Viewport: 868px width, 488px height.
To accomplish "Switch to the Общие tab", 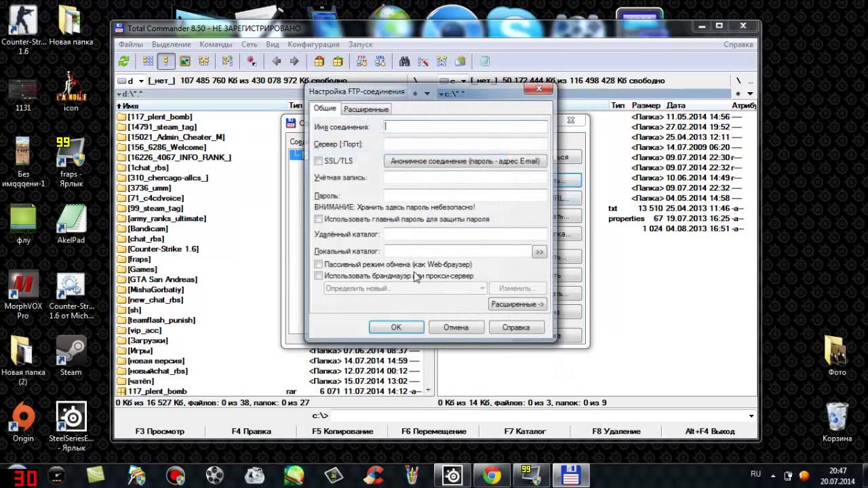I will (325, 108).
